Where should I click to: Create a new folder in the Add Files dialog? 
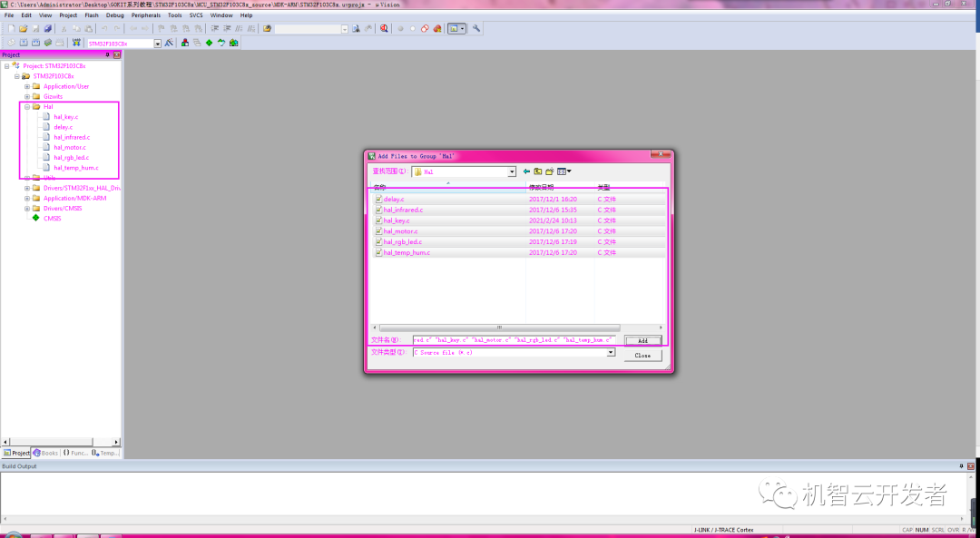(x=549, y=171)
